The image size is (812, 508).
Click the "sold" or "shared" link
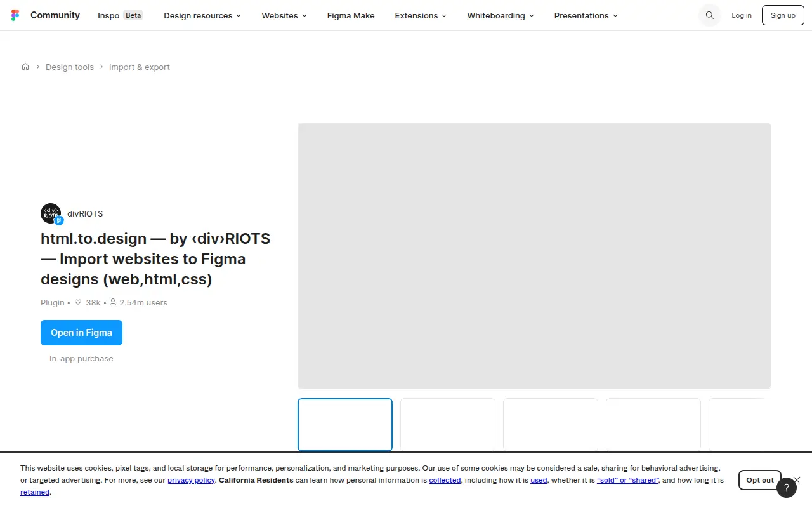tap(627, 480)
